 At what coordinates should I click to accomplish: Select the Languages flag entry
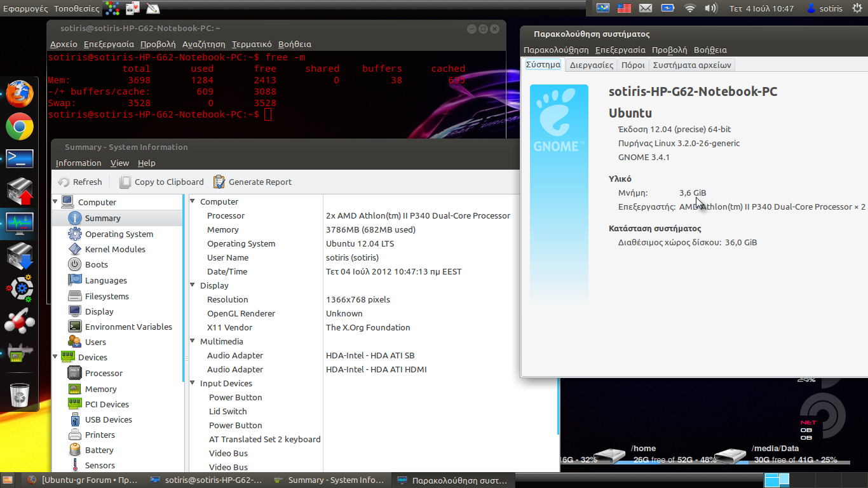(98, 280)
